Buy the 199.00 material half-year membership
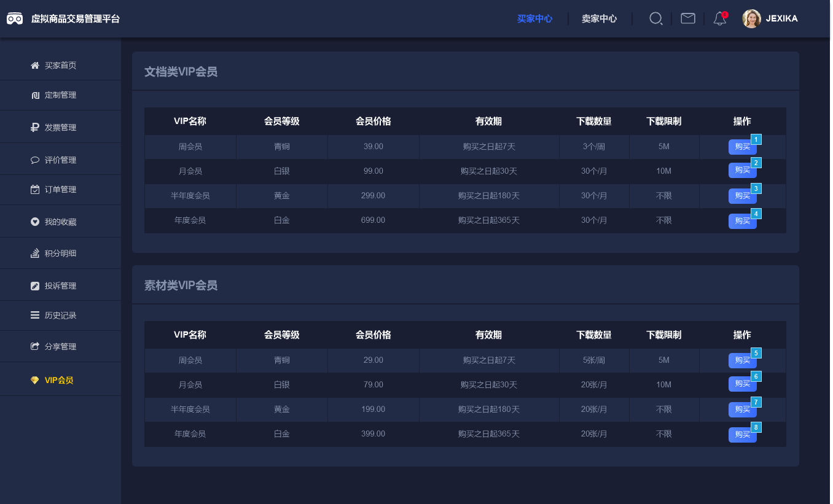 pos(741,409)
